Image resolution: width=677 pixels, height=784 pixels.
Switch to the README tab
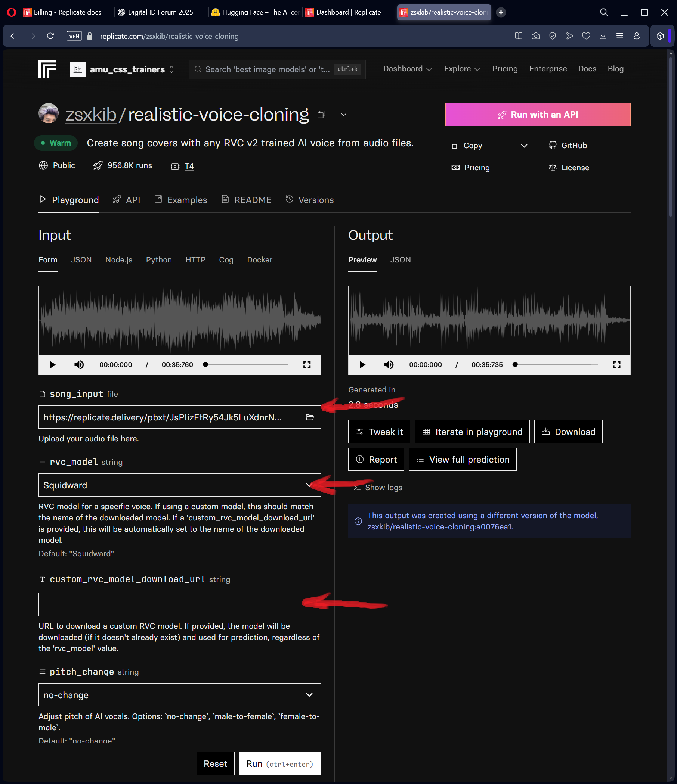(247, 200)
